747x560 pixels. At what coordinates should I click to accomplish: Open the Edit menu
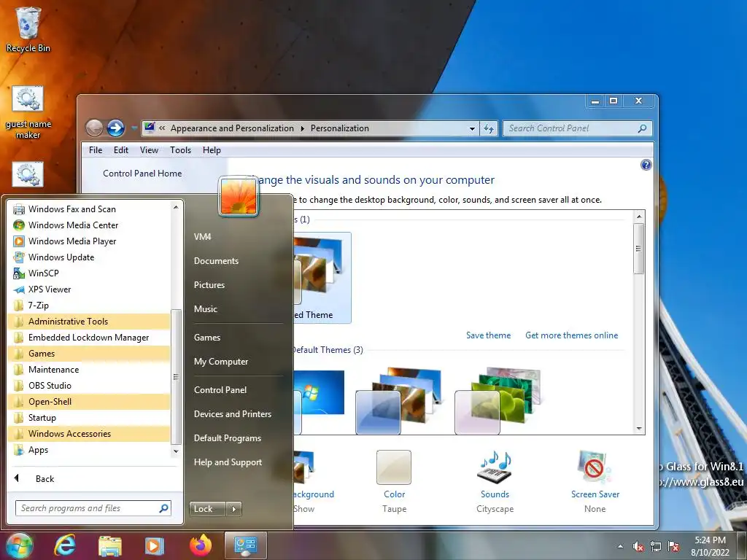click(120, 150)
